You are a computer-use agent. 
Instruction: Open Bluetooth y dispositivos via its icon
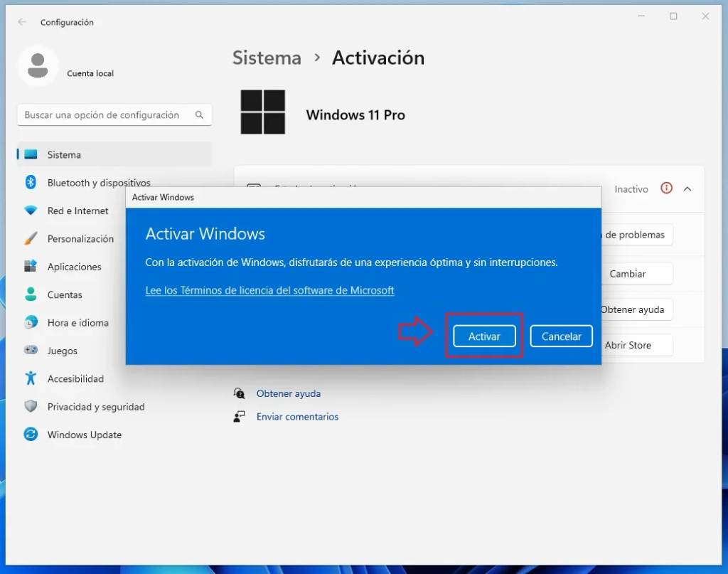pos(31,183)
